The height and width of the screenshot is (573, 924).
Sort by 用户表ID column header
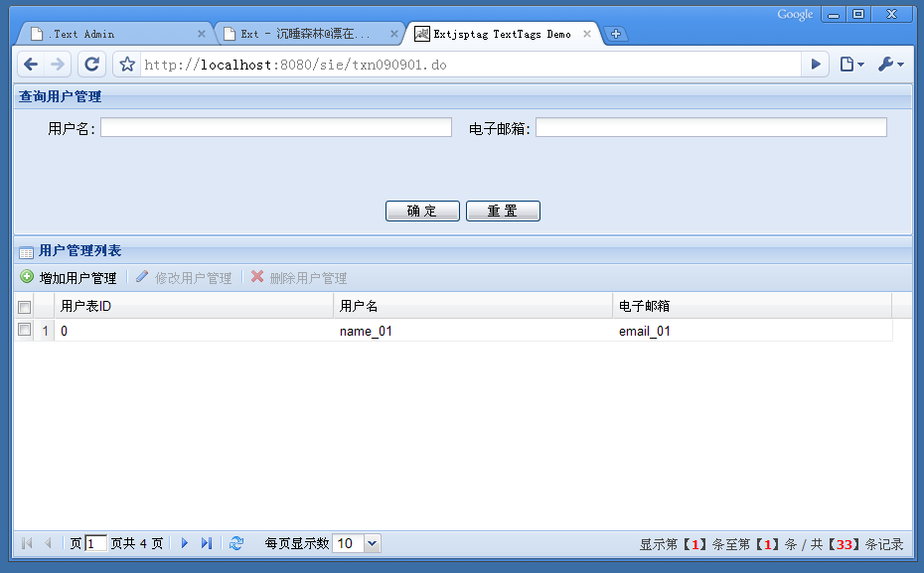194,306
